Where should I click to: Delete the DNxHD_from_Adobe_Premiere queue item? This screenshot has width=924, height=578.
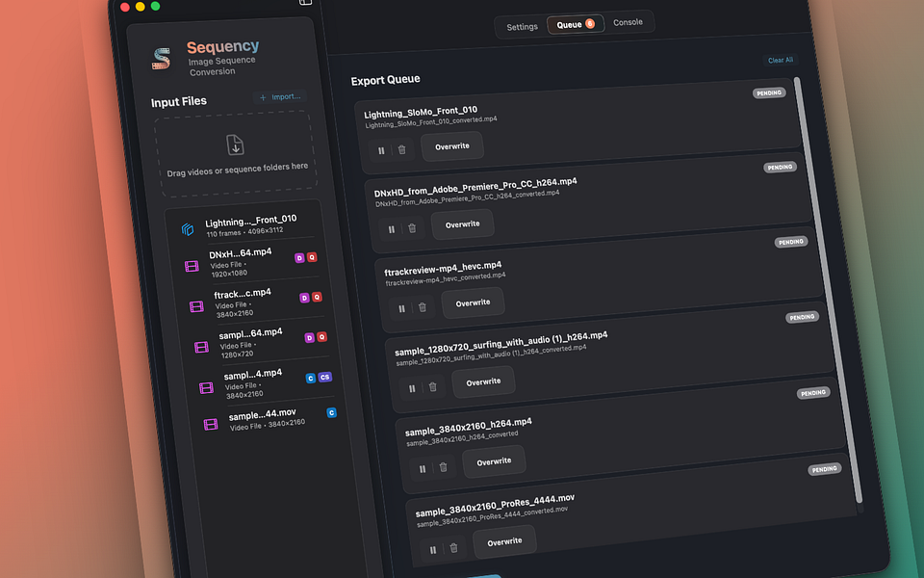(x=412, y=228)
